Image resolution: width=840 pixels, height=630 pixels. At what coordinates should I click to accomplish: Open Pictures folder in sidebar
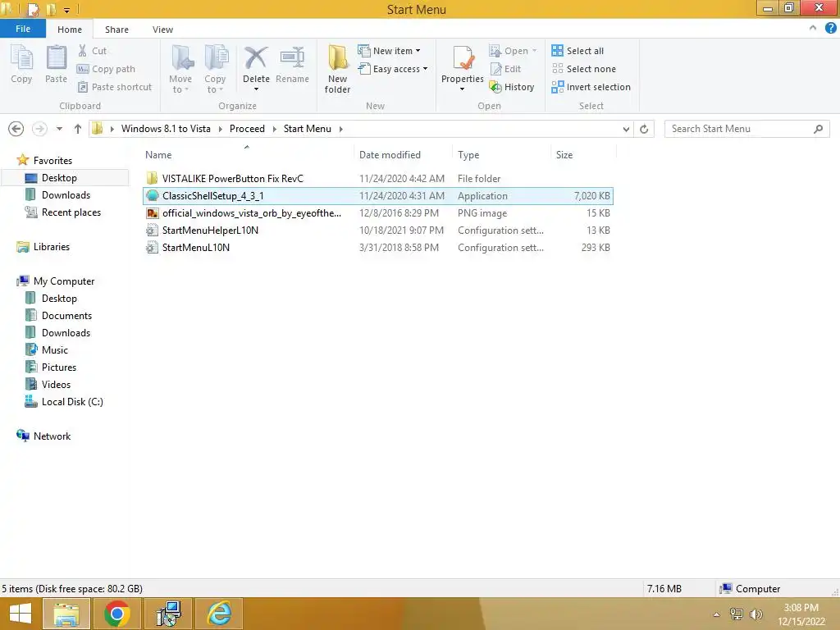click(x=59, y=367)
